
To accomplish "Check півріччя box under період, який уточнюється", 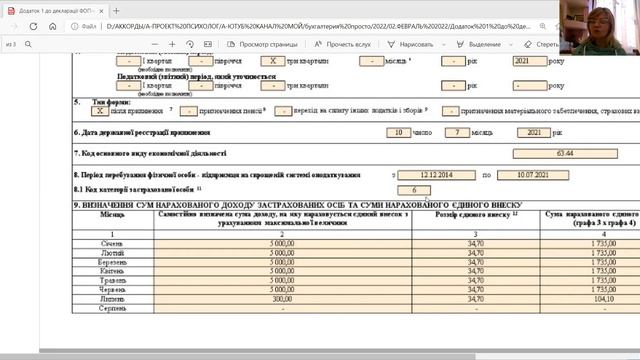I will pos(200,86).
